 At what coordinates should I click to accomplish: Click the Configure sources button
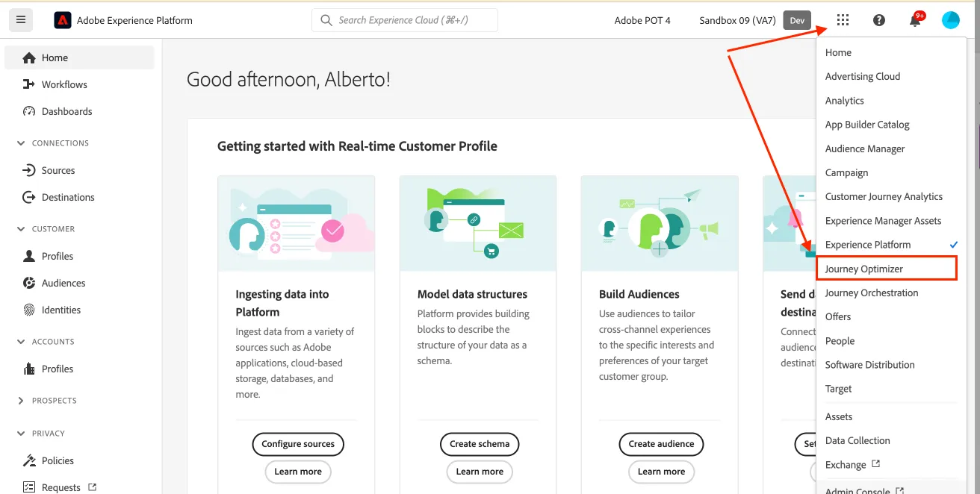click(298, 444)
